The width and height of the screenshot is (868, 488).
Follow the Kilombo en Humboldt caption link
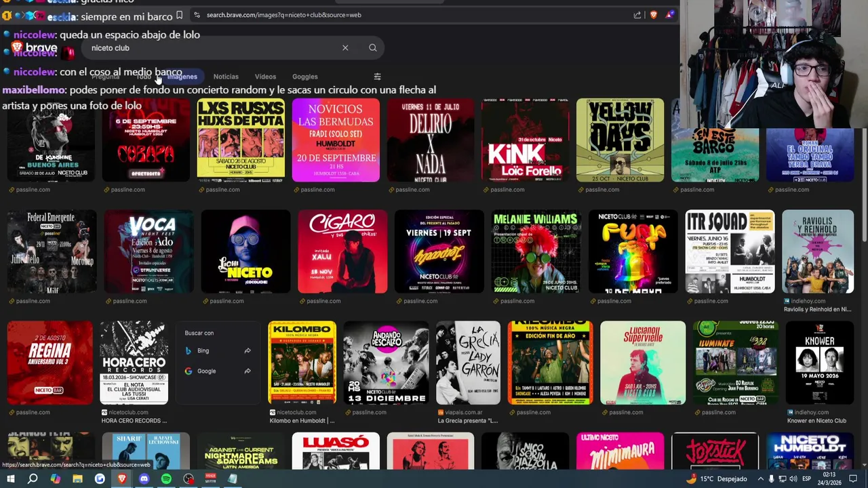point(302,421)
